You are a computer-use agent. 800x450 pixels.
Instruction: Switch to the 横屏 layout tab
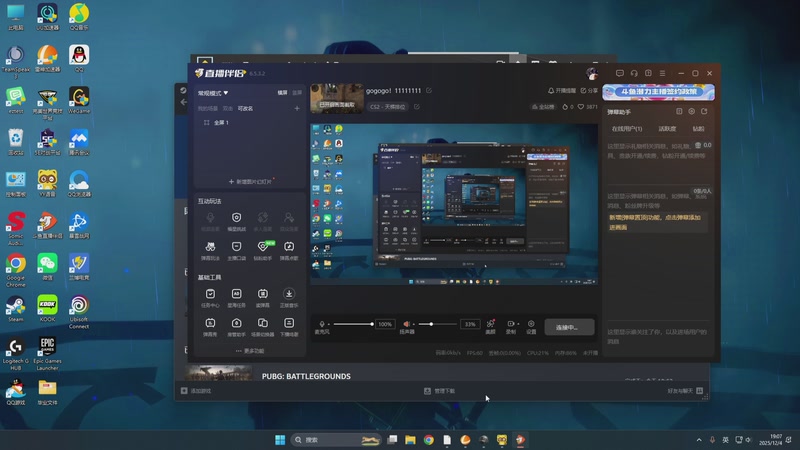[x=282, y=93]
